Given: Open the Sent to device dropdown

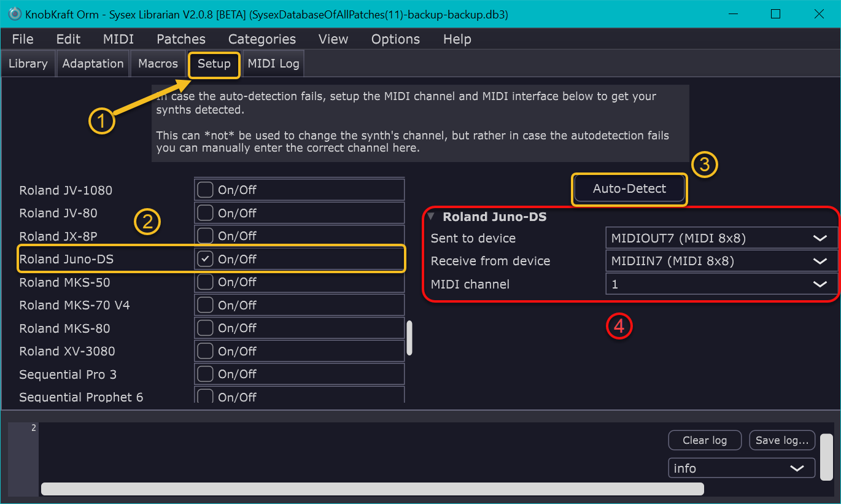Looking at the screenshot, I should (721, 238).
